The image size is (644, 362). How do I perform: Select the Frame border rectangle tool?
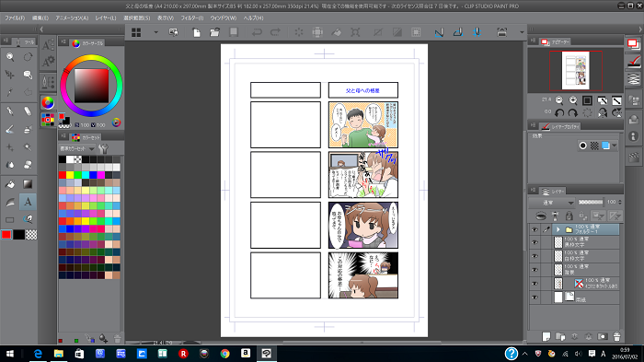click(10, 219)
